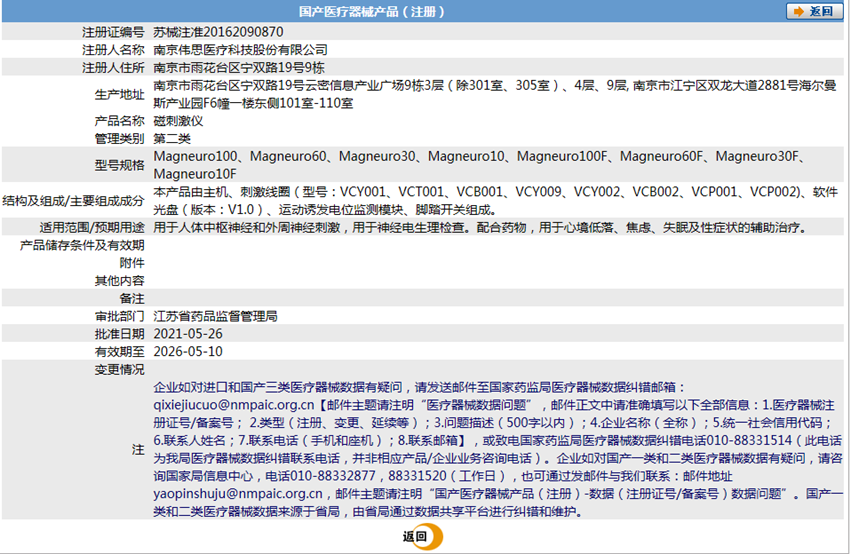Screen dimensions: 850x554
Task: Click email qixiejiucuo@nmpaic.org.cn in the note
Action: point(234,405)
